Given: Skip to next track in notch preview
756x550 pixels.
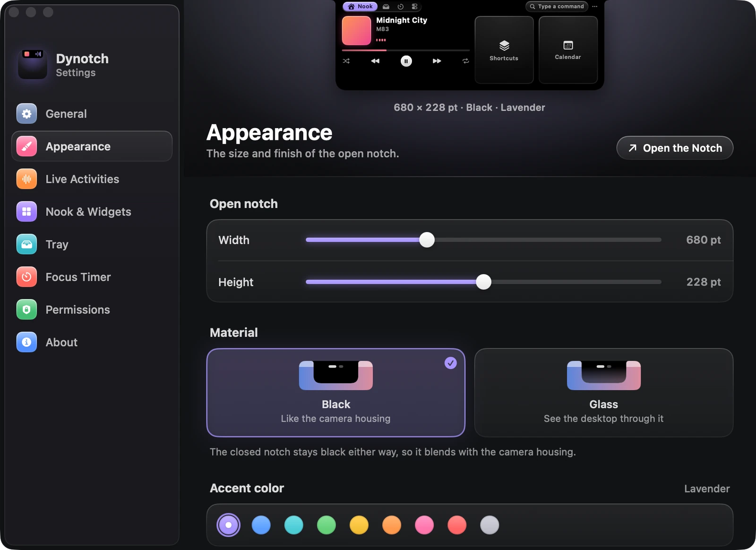Looking at the screenshot, I should click(437, 61).
